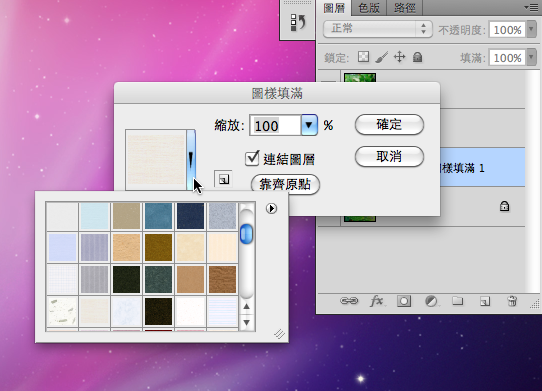The image size is (542, 391).
Task: Select the navy blue pattern swatch
Action: click(190, 216)
